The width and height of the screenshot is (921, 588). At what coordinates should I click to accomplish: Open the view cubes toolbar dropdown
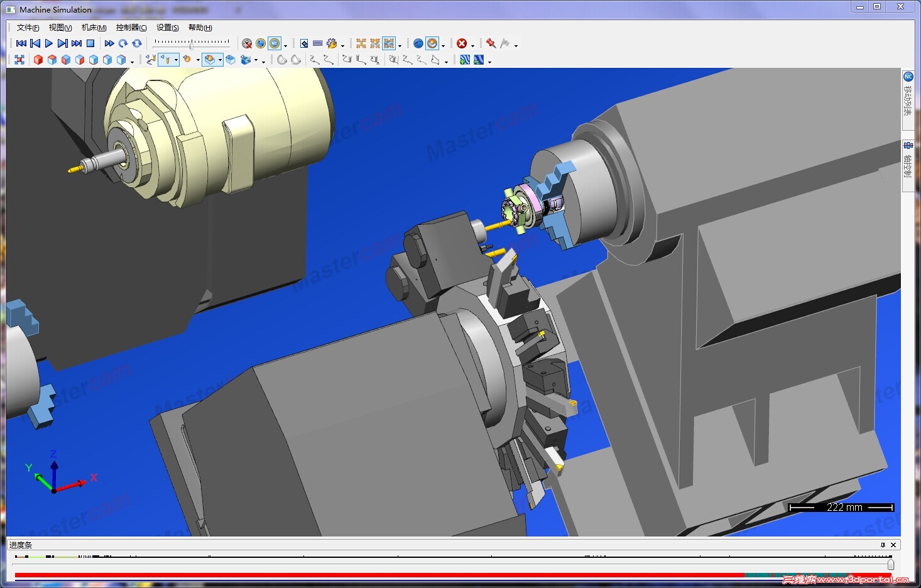132,61
